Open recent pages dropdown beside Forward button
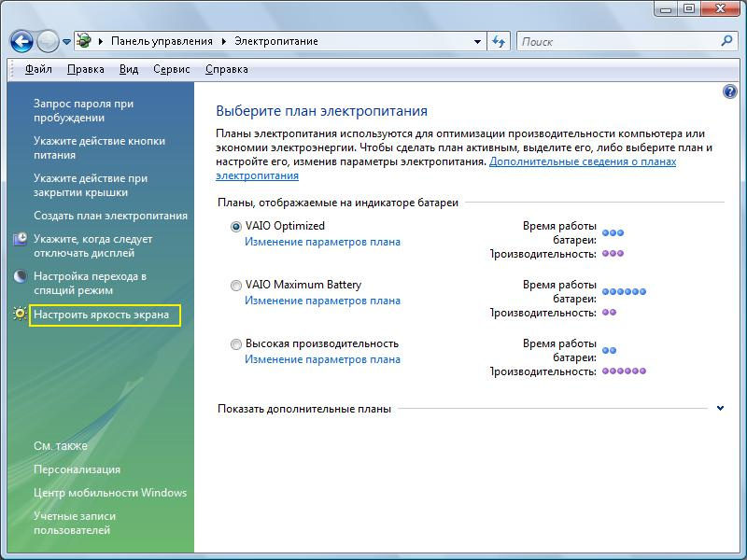 click(x=67, y=43)
